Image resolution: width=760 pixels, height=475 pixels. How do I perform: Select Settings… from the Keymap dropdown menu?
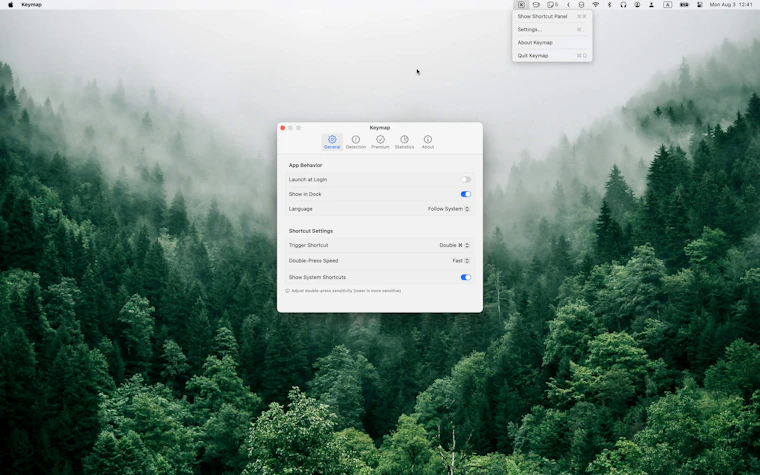[552, 30]
